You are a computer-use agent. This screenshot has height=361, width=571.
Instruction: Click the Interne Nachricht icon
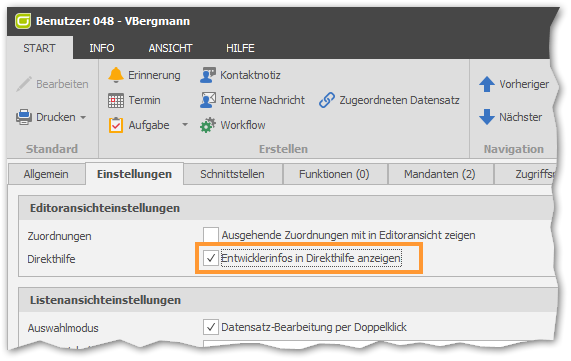[x=208, y=100]
